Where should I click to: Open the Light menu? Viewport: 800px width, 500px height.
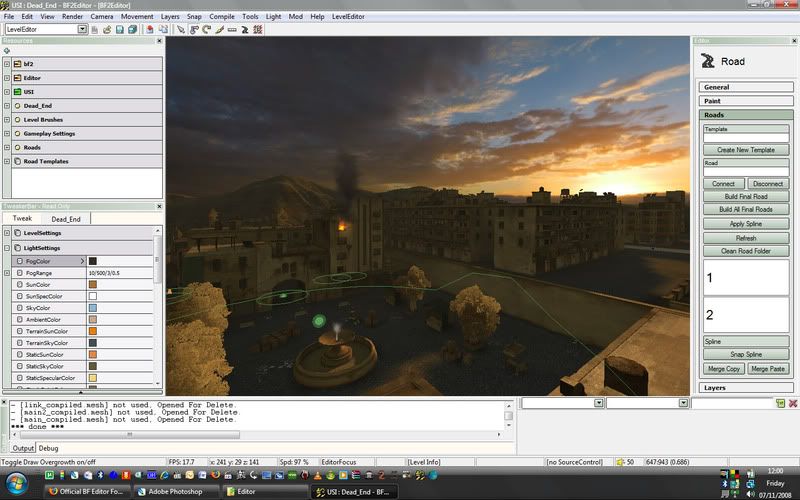(x=273, y=16)
